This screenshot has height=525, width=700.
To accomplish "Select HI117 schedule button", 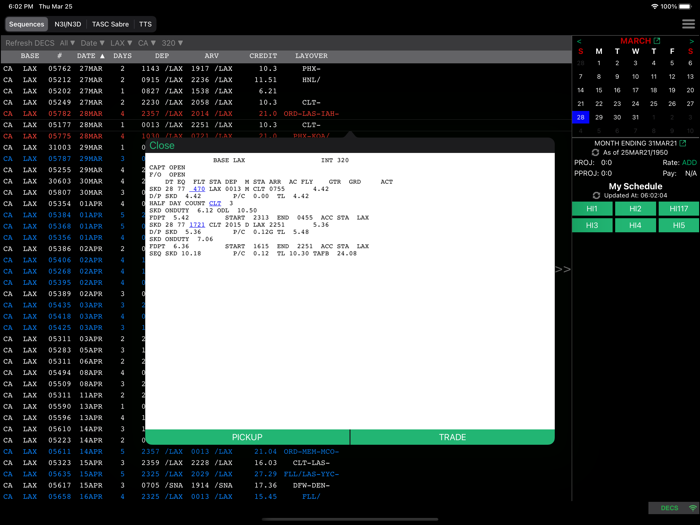I will tap(679, 208).
